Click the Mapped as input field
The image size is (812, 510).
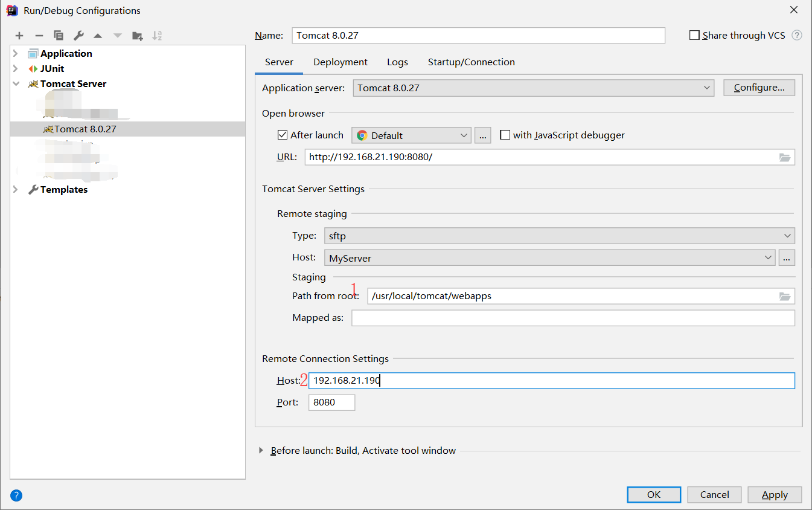click(573, 318)
